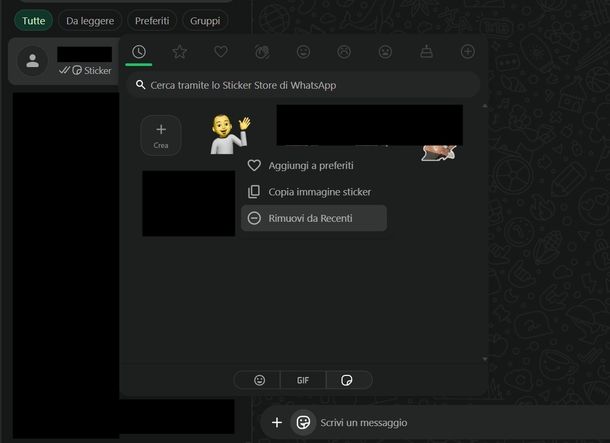This screenshot has height=443, width=610.
Task: Click the plus icon to add sticker packs
Action: pyautogui.click(x=467, y=52)
